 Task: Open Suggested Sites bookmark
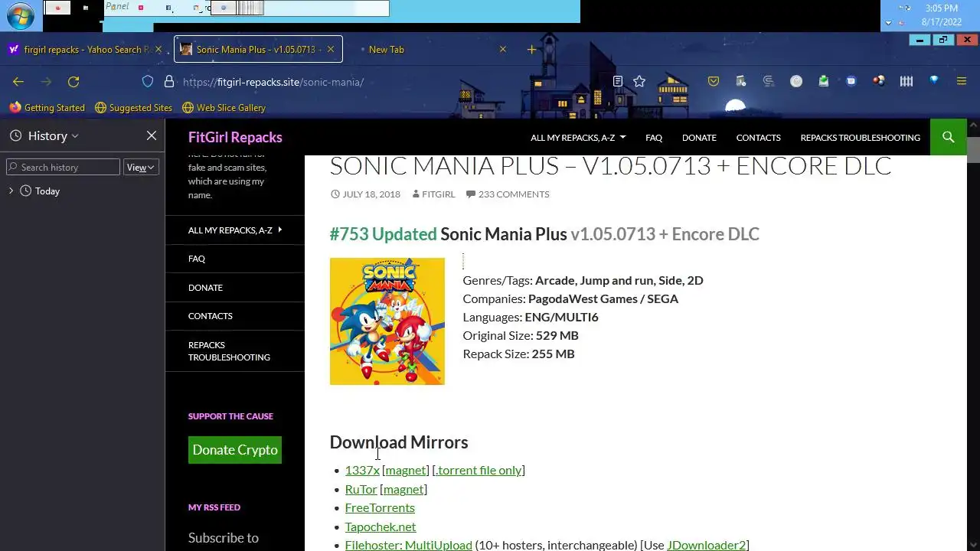(x=133, y=108)
